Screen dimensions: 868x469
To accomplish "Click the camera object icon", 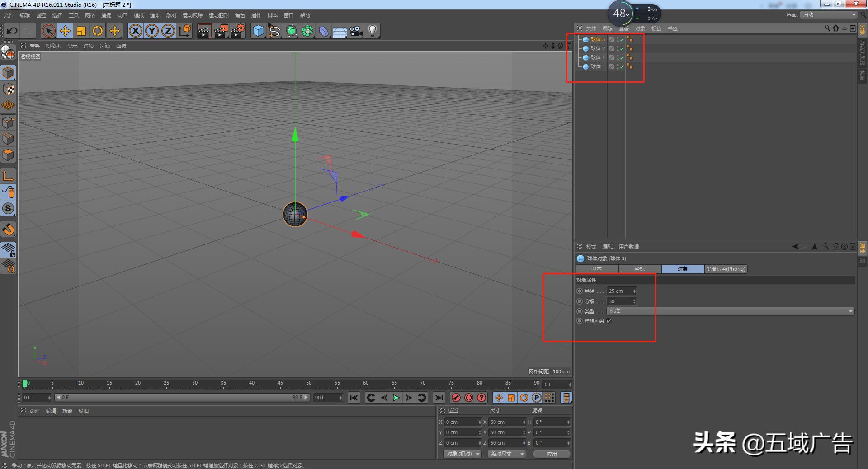I will 356,31.
